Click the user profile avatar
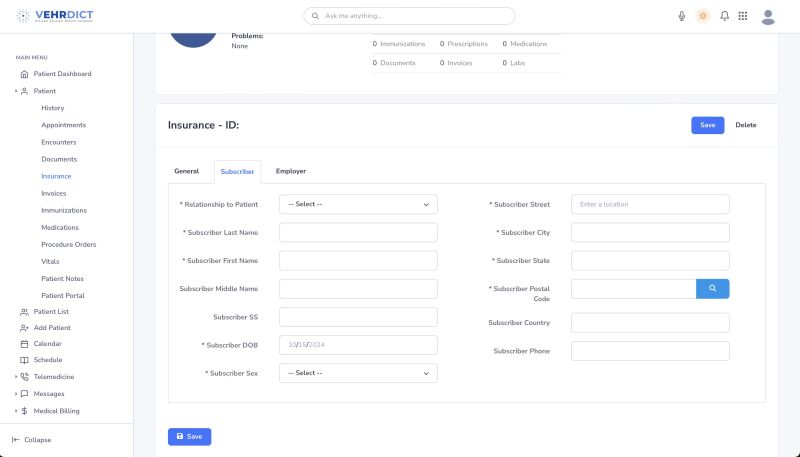This screenshot has width=800, height=457. (x=768, y=16)
